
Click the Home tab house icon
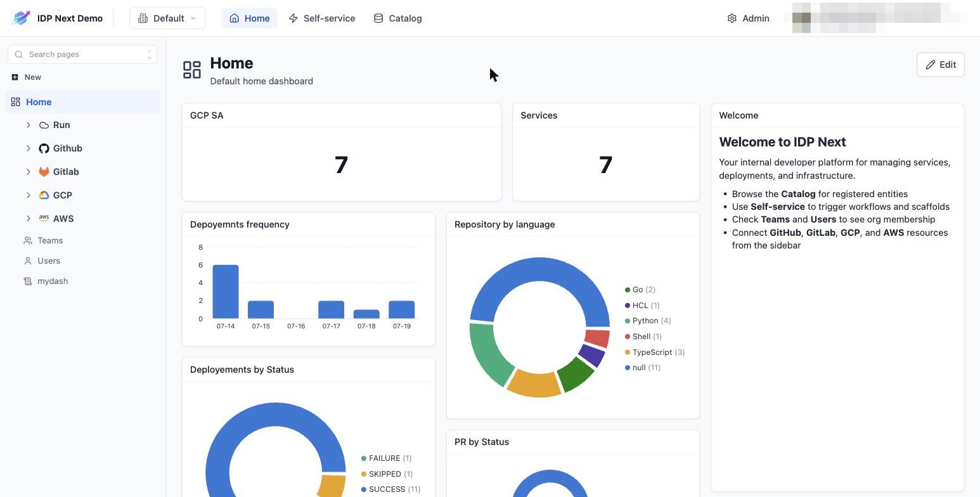[235, 18]
